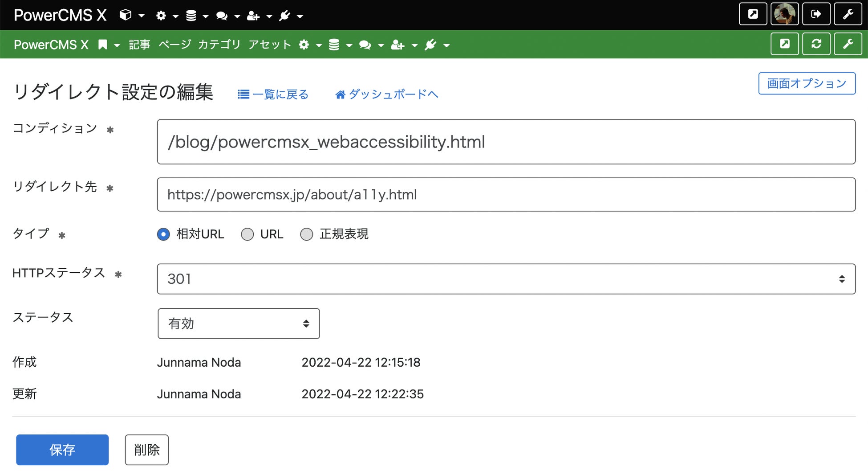The image size is (868, 471).
Task: Click the creation timestamp 2022-04-22 12:15:18
Action: coord(361,362)
